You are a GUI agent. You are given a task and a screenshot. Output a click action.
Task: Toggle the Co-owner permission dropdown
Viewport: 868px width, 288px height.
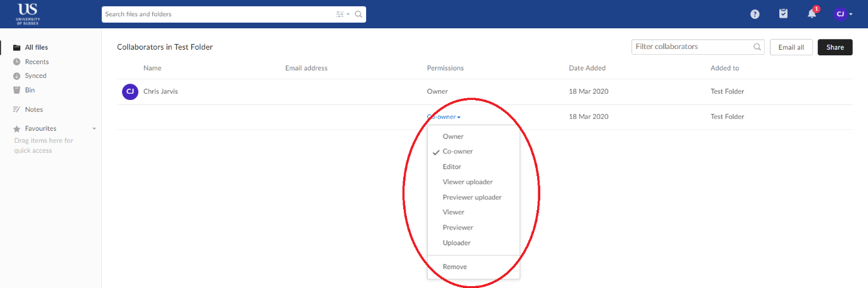(x=444, y=117)
